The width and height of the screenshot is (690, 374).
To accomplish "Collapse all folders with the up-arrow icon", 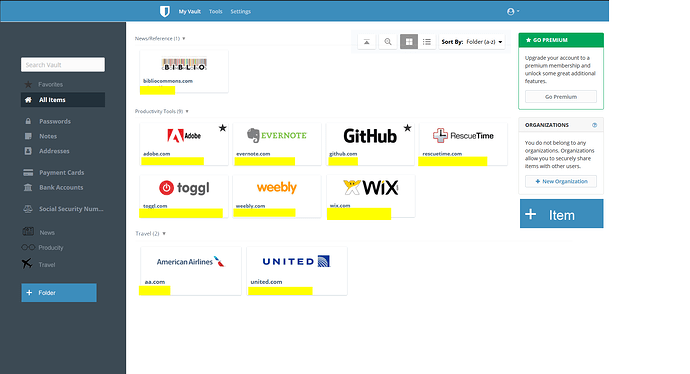I will (x=367, y=42).
